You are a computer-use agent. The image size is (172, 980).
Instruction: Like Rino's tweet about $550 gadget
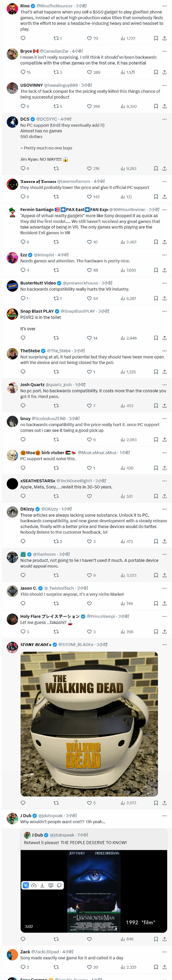coord(90,38)
